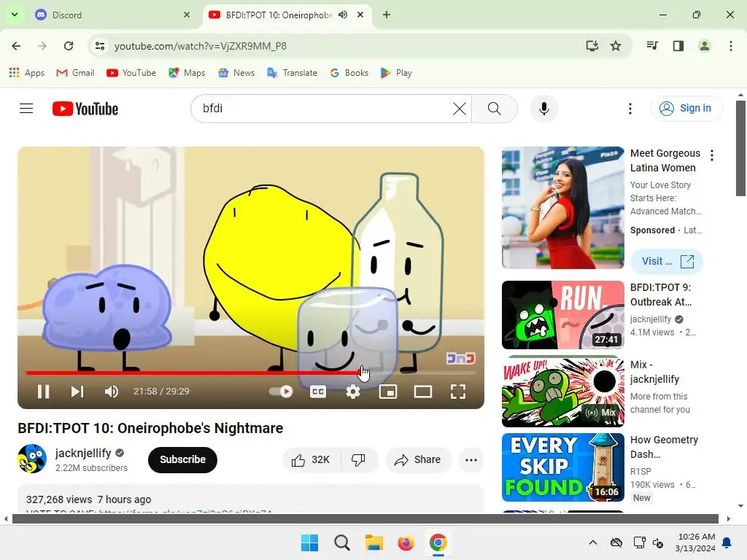
Task: Dislike this video
Action: (x=359, y=459)
